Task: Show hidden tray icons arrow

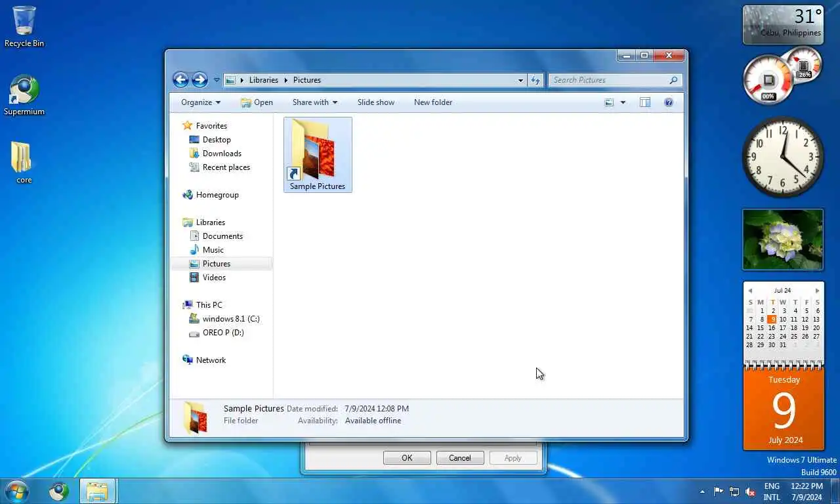Action: [703, 492]
